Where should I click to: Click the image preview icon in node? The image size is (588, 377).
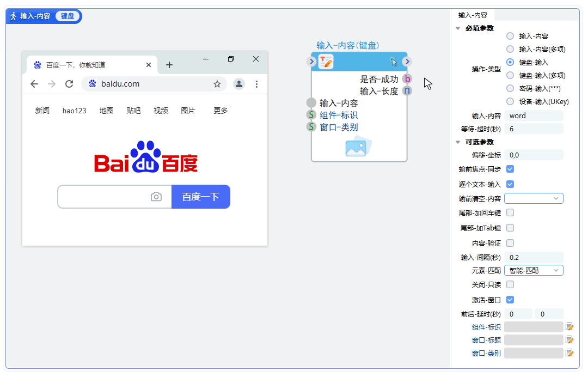[x=358, y=147]
